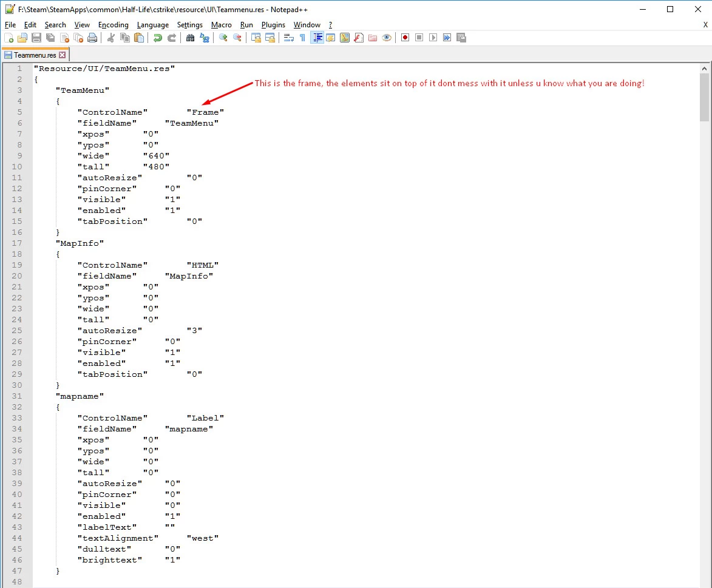The image size is (712, 588).
Task: Click the Paste clipboard icon
Action: (x=139, y=38)
